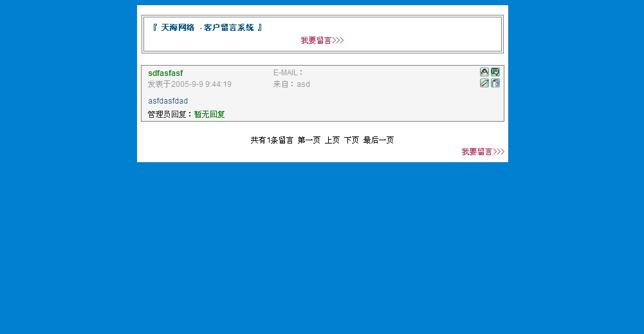Viewport: 644px width, 334px height.
Task: Click the 暂无回复 reply status
Action: pyautogui.click(x=210, y=114)
